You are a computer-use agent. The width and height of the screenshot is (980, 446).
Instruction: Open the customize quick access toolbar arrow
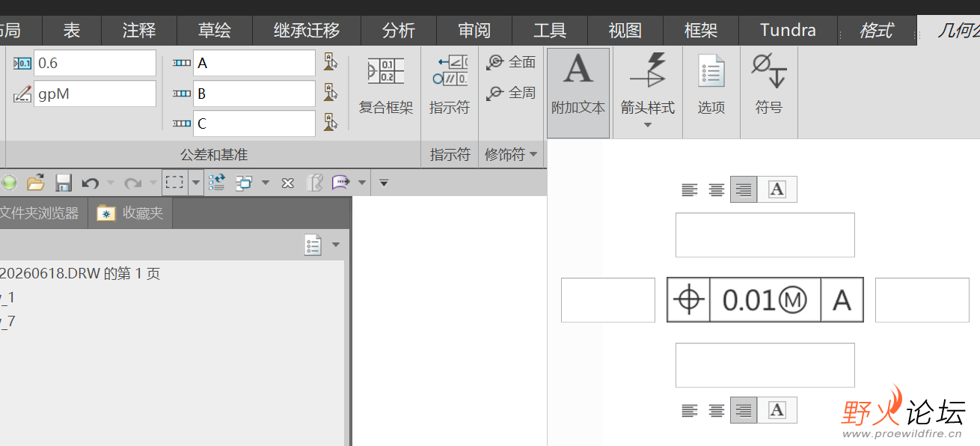click(384, 183)
